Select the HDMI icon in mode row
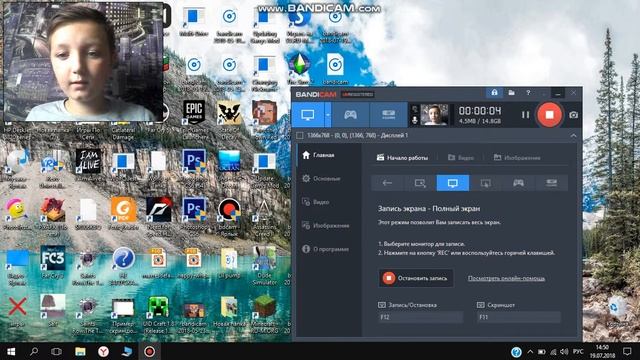 [x=551, y=183]
